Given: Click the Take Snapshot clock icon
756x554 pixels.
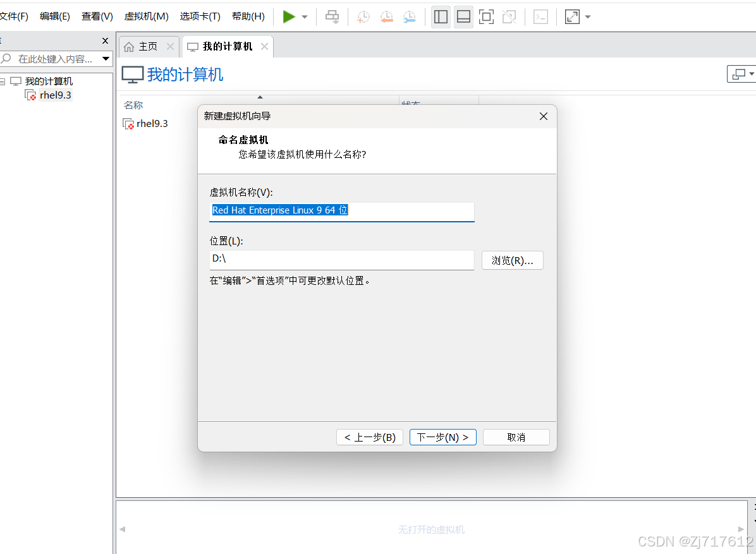Looking at the screenshot, I should pyautogui.click(x=363, y=17).
